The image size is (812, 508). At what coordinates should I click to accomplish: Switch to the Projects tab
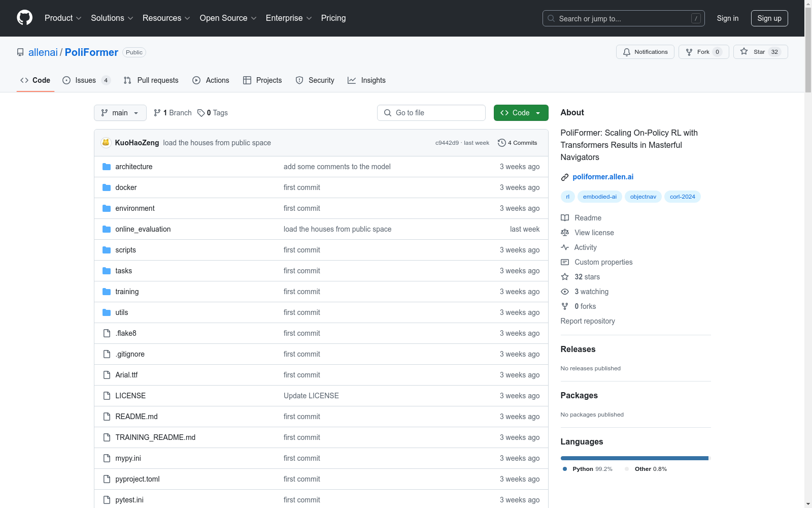click(x=262, y=80)
